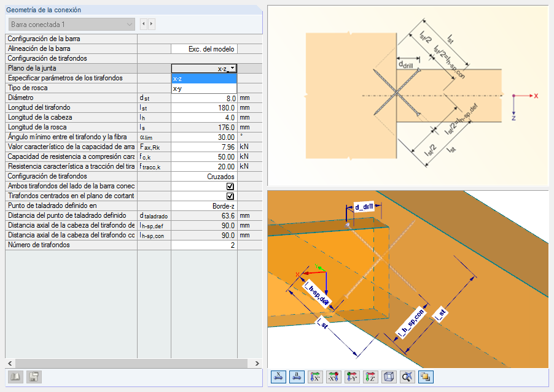This screenshot has width=554, height=392.
Task: Edit the thread length value 176.0
Action: [x=204, y=128]
